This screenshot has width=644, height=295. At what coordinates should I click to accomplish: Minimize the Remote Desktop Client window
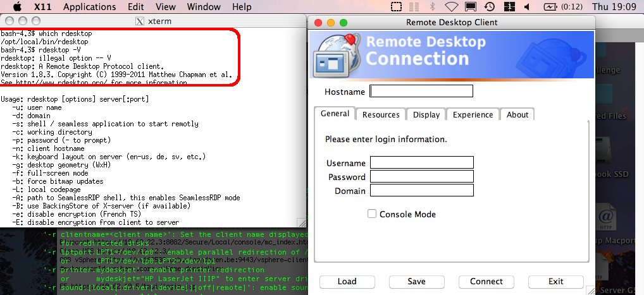coord(331,23)
